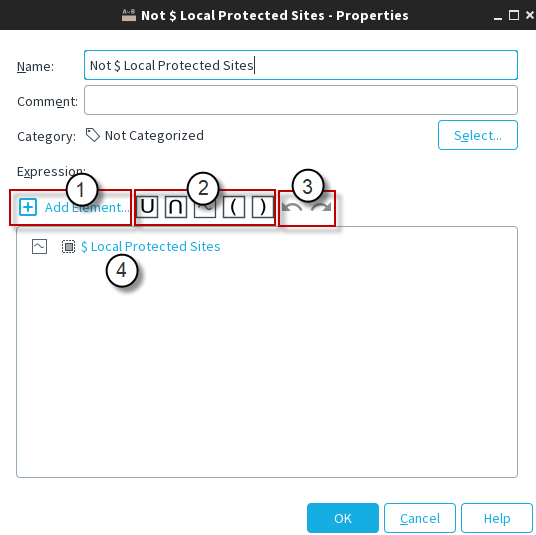536x535 pixels.
Task: Insert the Union operator
Action: coord(147,207)
